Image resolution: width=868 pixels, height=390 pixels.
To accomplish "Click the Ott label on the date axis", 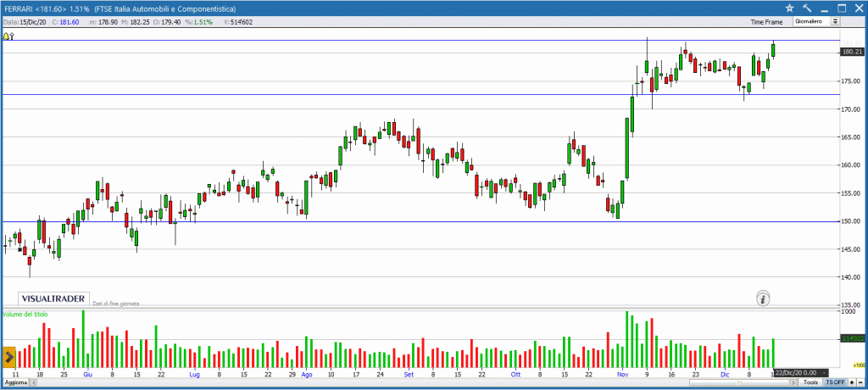I will point(516,375).
